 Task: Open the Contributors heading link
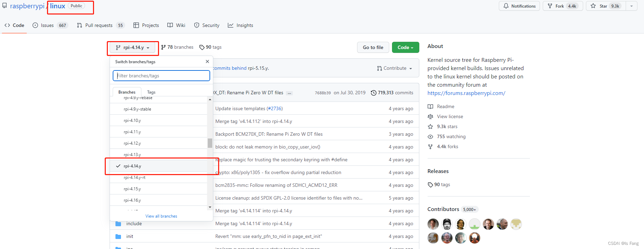coord(443,209)
